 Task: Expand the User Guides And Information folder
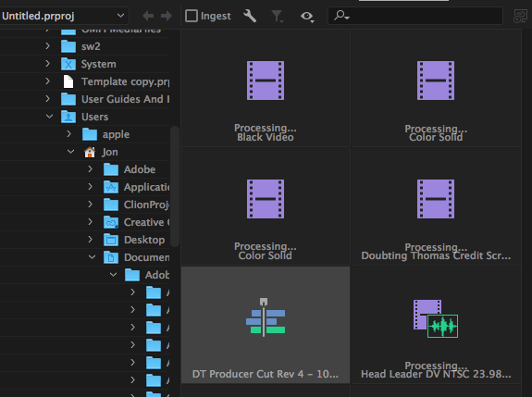click(48, 99)
